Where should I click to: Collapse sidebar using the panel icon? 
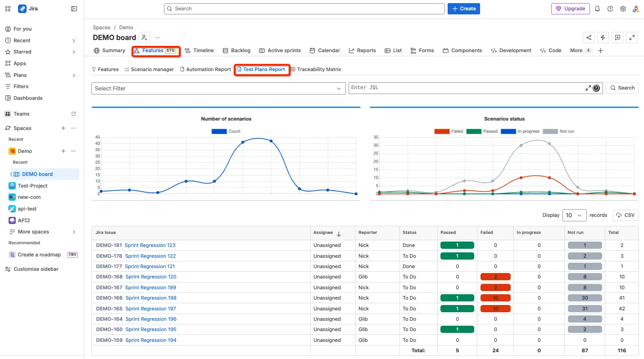pyautogui.click(x=74, y=9)
